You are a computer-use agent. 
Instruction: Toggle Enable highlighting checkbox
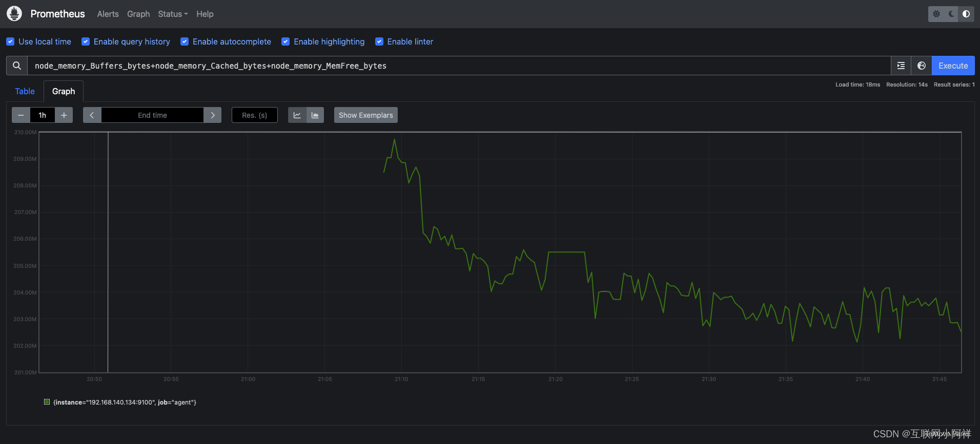[285, 41]
